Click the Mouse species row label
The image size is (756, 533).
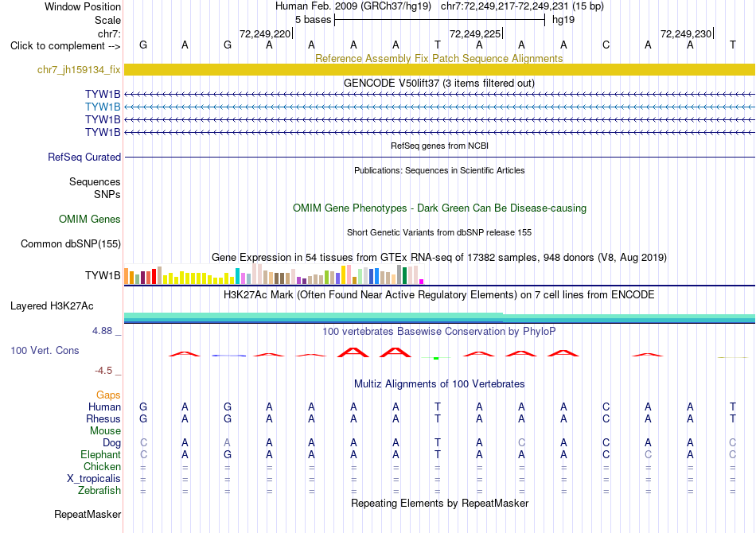click(x=105, y=431)
